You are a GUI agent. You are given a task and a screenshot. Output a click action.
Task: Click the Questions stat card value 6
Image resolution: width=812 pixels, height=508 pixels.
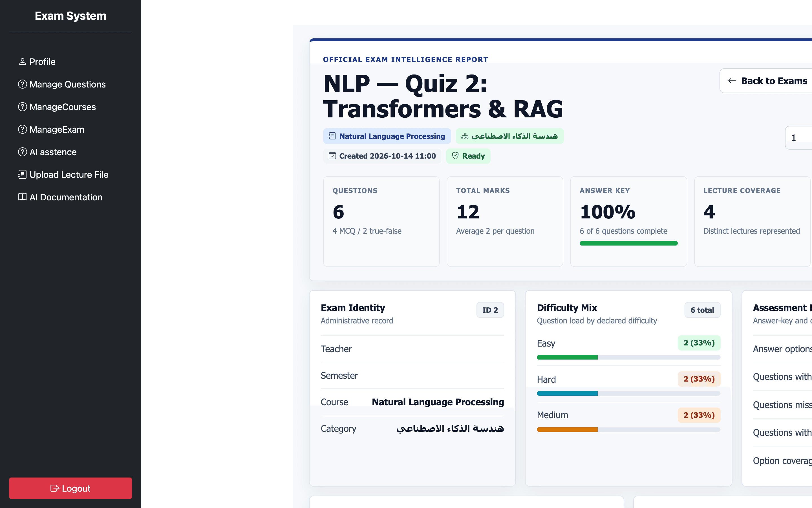point(338,212)
